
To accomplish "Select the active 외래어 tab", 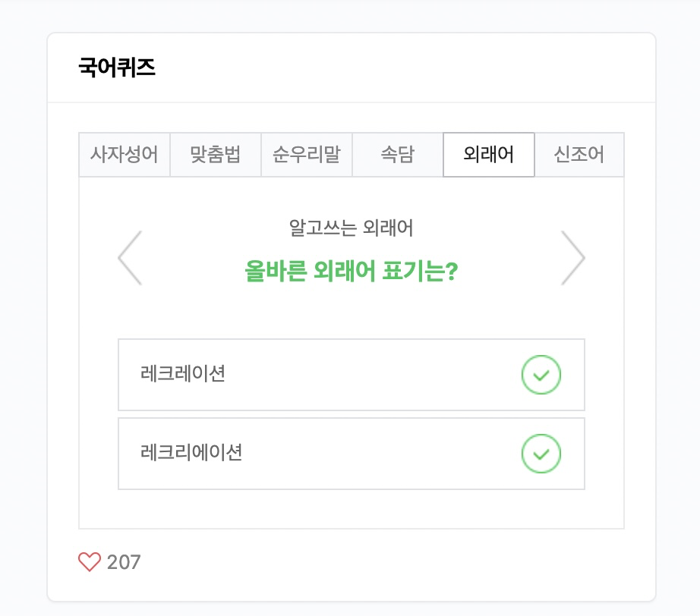I will pos(489,154).
